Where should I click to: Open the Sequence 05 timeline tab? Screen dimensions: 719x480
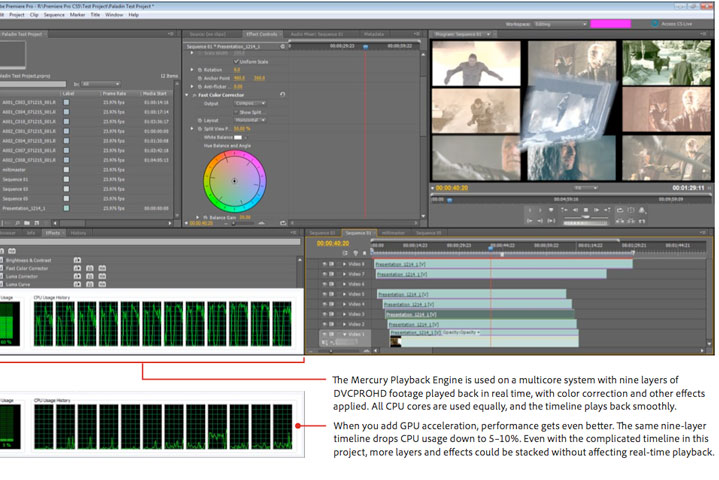428,233
